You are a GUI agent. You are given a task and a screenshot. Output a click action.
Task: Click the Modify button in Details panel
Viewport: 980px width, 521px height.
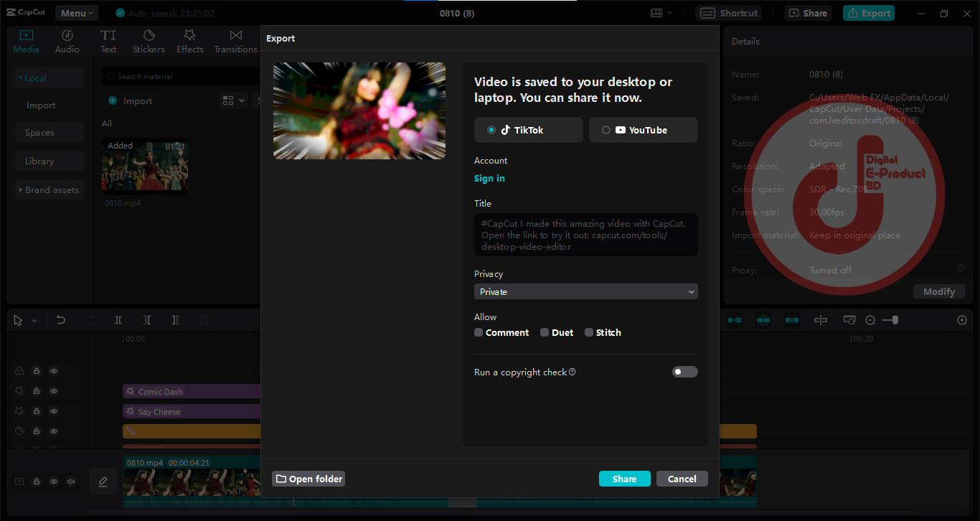pos(939,291)
